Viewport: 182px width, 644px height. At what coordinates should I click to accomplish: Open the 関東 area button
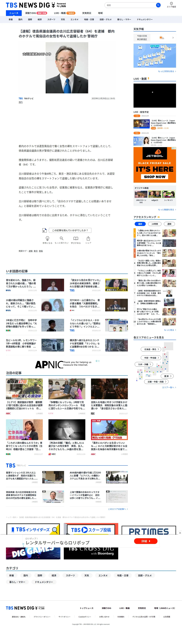[167, 376]
